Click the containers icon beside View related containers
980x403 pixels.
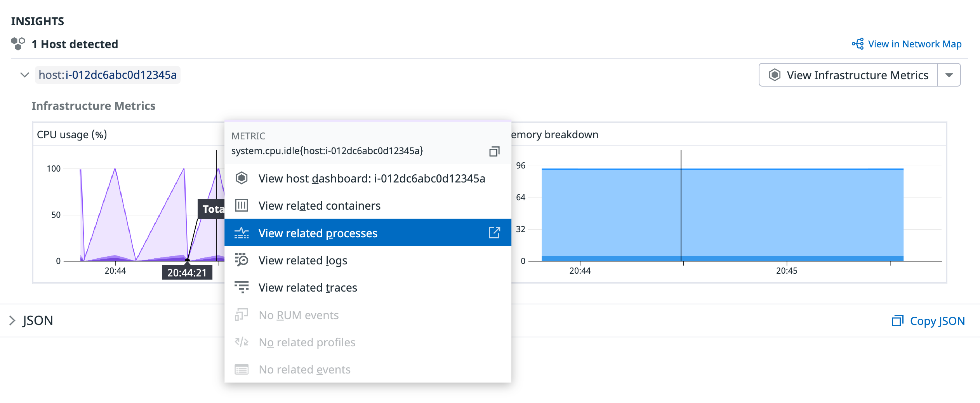(242, 205)
